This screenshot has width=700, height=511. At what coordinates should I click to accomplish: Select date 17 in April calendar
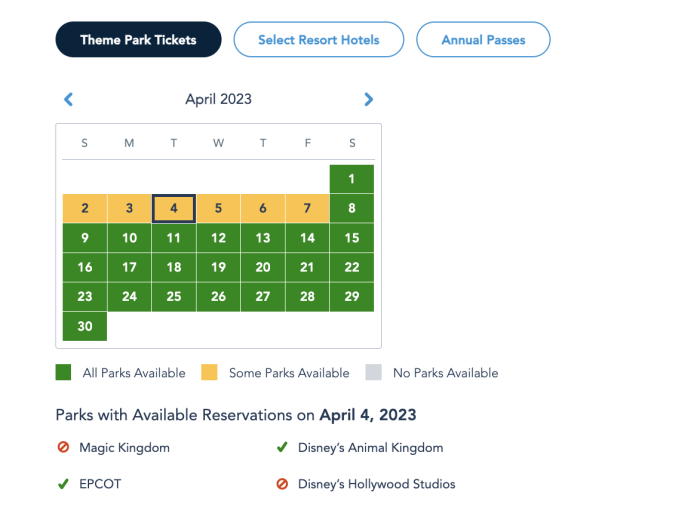(x=129, y=267)
